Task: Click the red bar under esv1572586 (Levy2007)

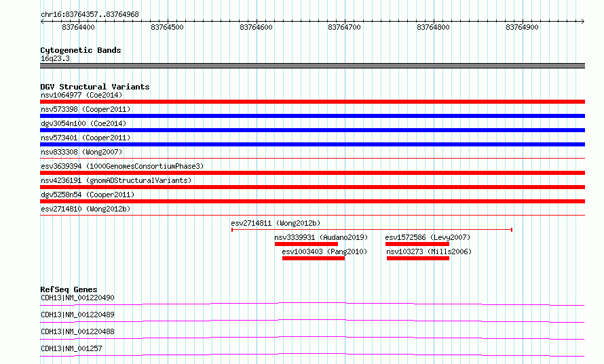Action: pos(417,244)
